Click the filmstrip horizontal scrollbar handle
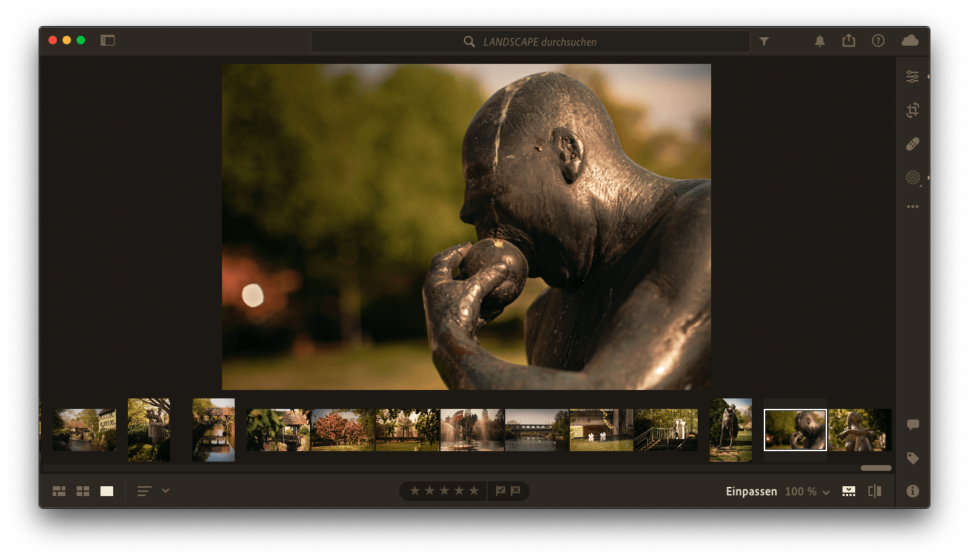The width and height of the screenshot is (969, 560). 876,468
